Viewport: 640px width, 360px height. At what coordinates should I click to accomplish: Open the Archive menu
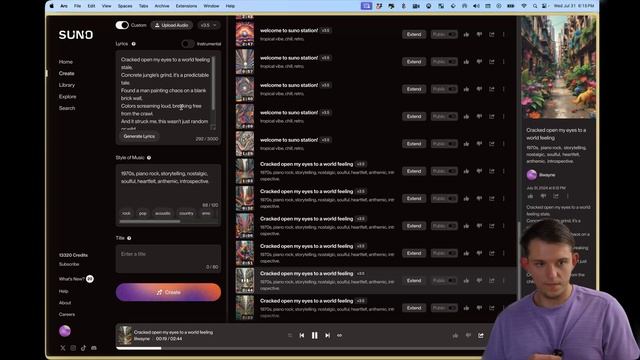[162, 6]
